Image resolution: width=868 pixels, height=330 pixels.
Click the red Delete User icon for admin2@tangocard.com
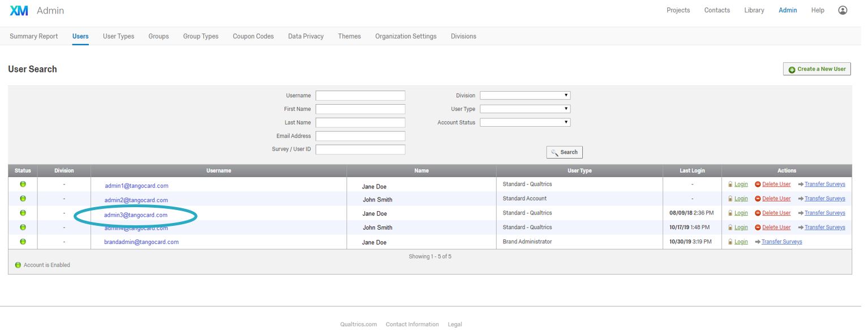[758, 198]
